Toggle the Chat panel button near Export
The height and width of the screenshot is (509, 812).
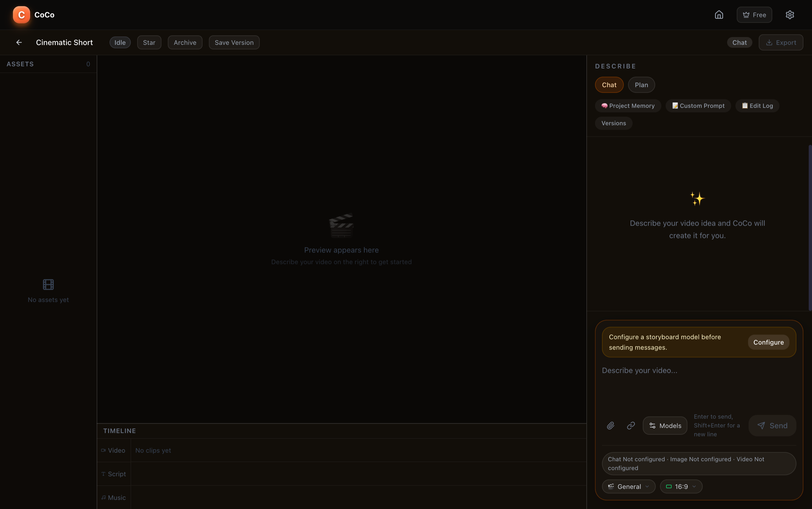coord(739,42)
